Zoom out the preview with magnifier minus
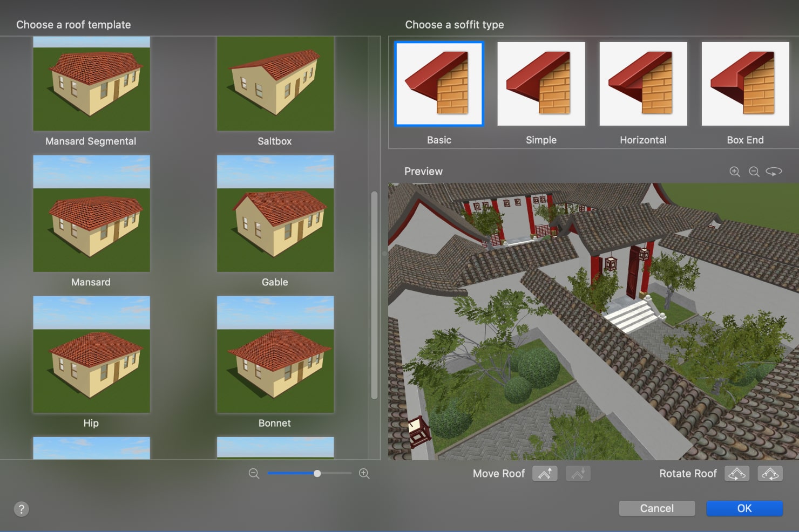 coord(754,172)
